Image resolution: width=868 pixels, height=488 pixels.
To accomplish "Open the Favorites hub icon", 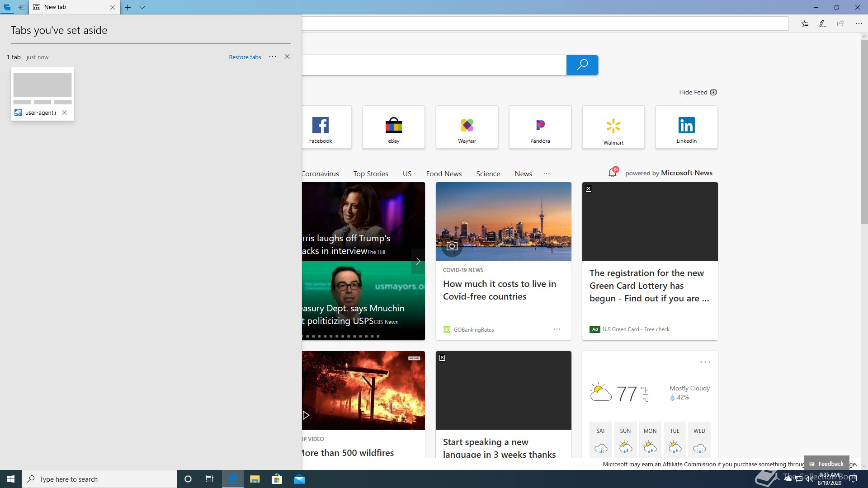I will (805, 23).
